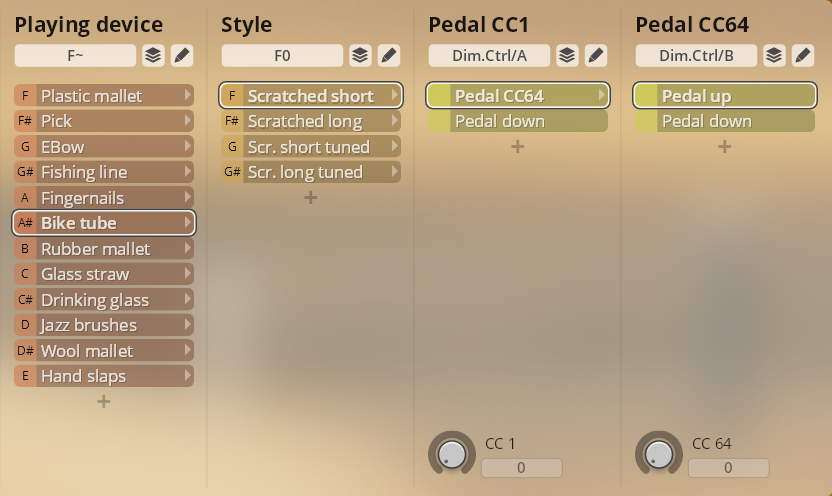
Task: Add new slot under Playing device list
Action: [x=103, y=402]
